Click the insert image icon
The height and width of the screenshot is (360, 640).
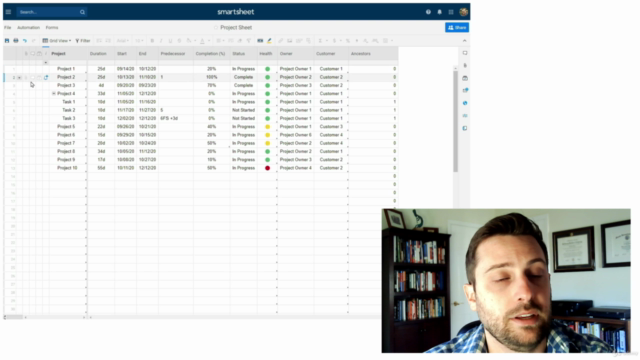tap(289, 40)
